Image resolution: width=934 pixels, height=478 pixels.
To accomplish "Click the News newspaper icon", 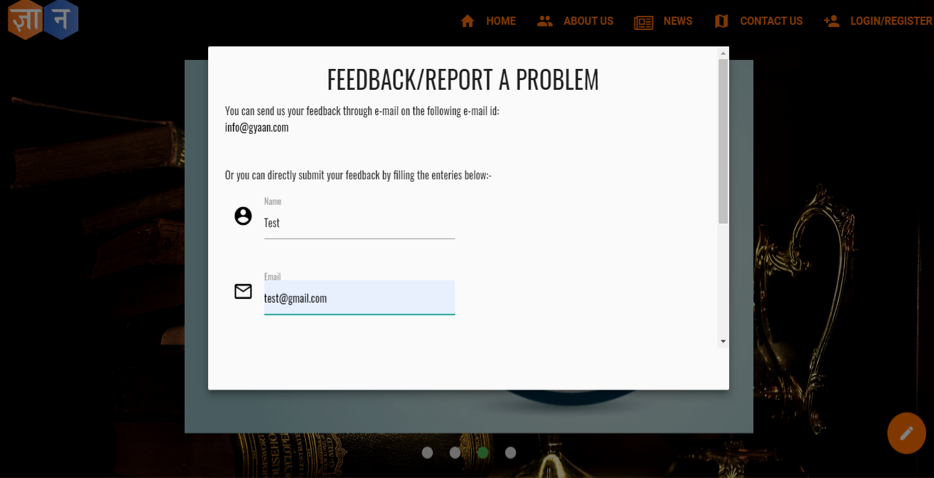I will click(x=643, y=22).
